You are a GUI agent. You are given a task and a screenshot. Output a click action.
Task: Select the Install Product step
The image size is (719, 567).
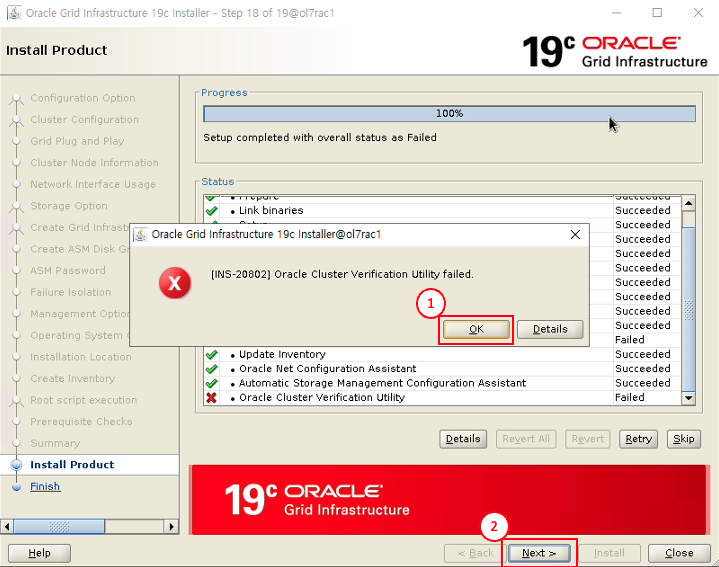tap(72, 465)
